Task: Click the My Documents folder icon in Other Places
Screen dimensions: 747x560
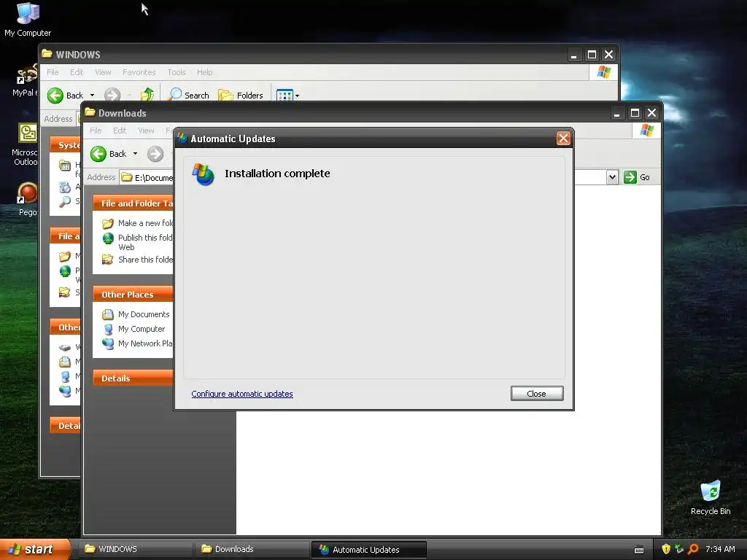Action: pyautogui.click(x=108, y=314)
